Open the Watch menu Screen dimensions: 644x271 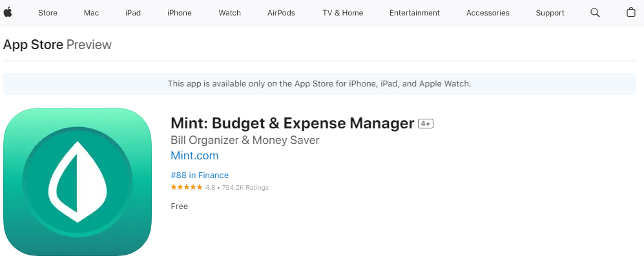(229, 13)
